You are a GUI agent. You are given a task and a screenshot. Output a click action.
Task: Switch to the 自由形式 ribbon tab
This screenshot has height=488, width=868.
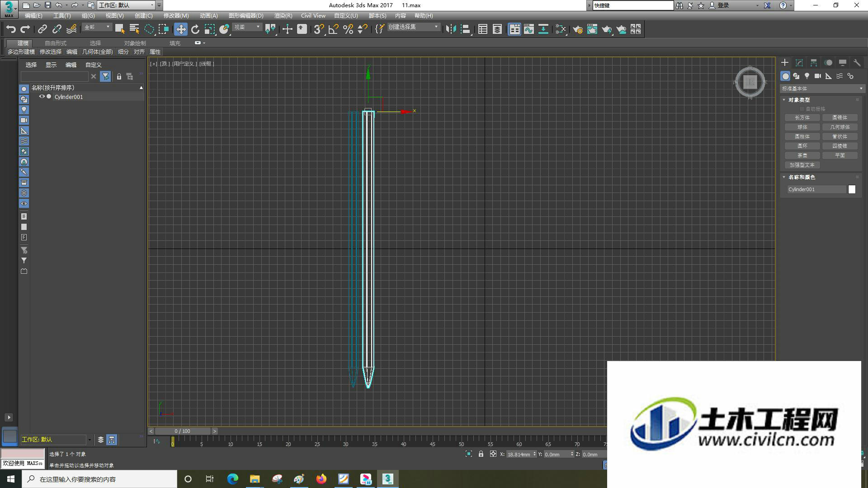pos(56,43)
